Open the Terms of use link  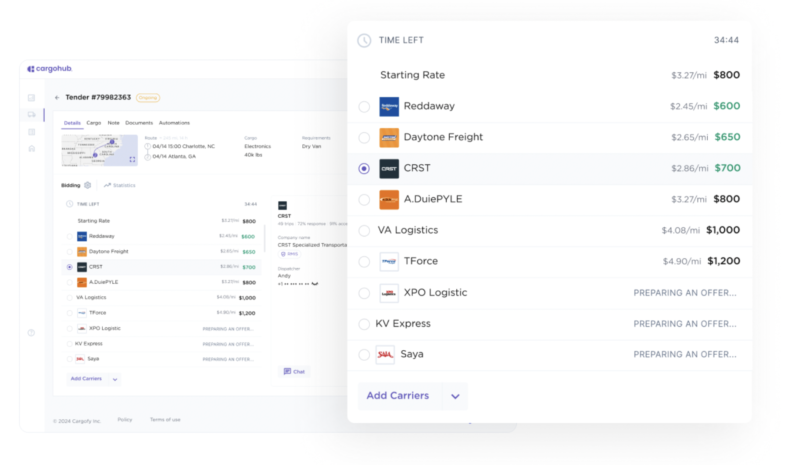(165, 420)
